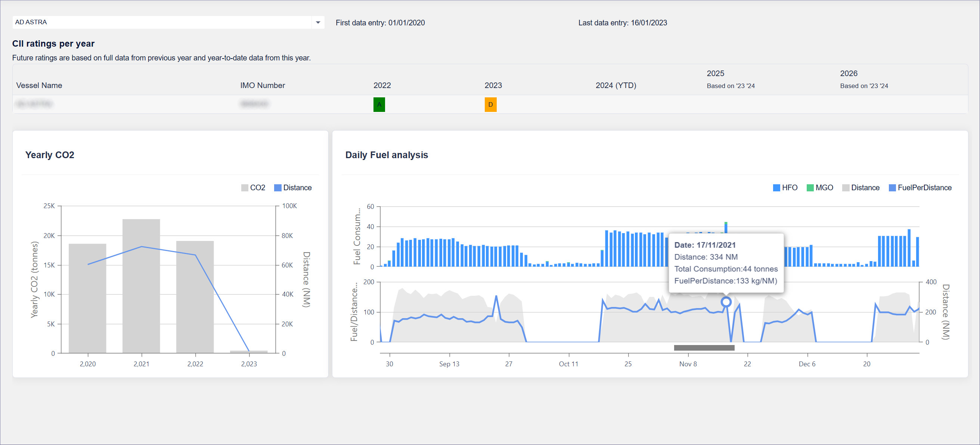Screen dimensions: 980x445
Task: Click the 2025 column header
Action: pyautogui.click(x=715, y=73)
